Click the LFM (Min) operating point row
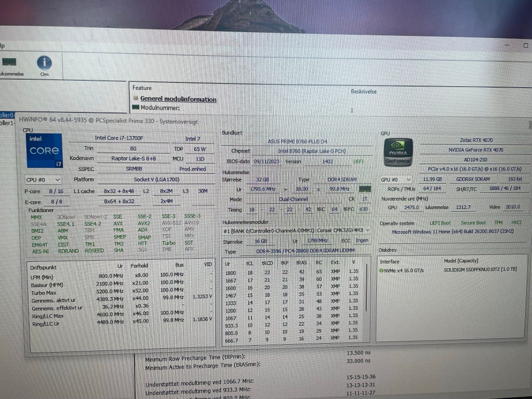This screenshot has height=399, width=532. tap(121, 275)
